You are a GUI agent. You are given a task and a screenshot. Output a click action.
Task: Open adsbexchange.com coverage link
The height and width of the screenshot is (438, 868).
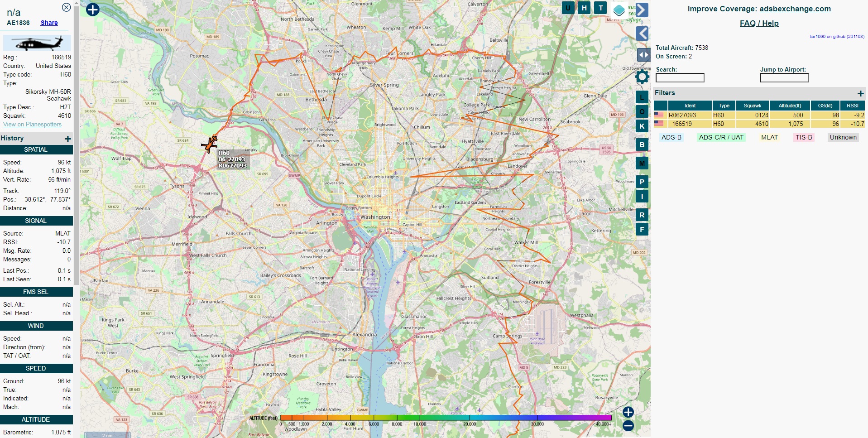[795, 9]
